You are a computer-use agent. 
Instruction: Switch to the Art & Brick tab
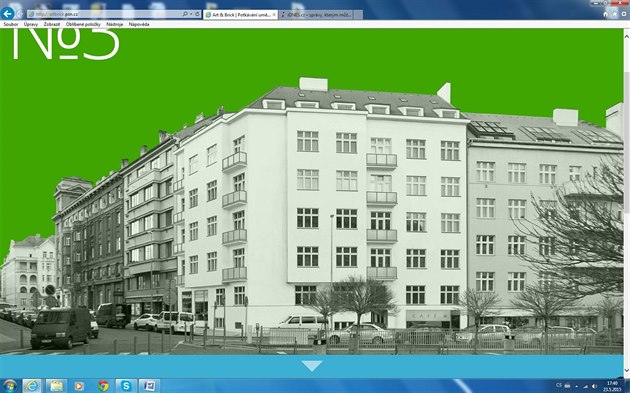point(240,15)
